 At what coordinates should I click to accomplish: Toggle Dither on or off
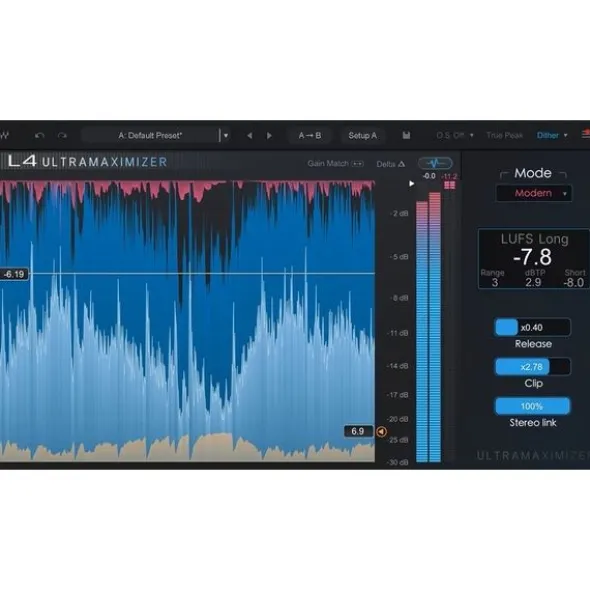coord(547,135)
